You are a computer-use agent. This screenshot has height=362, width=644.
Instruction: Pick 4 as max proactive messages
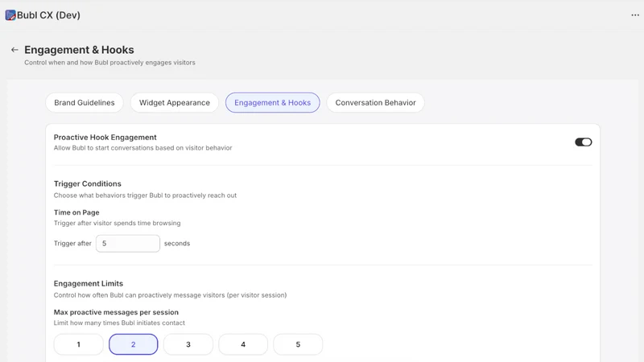pyautogui.click(x=243, y=344)
